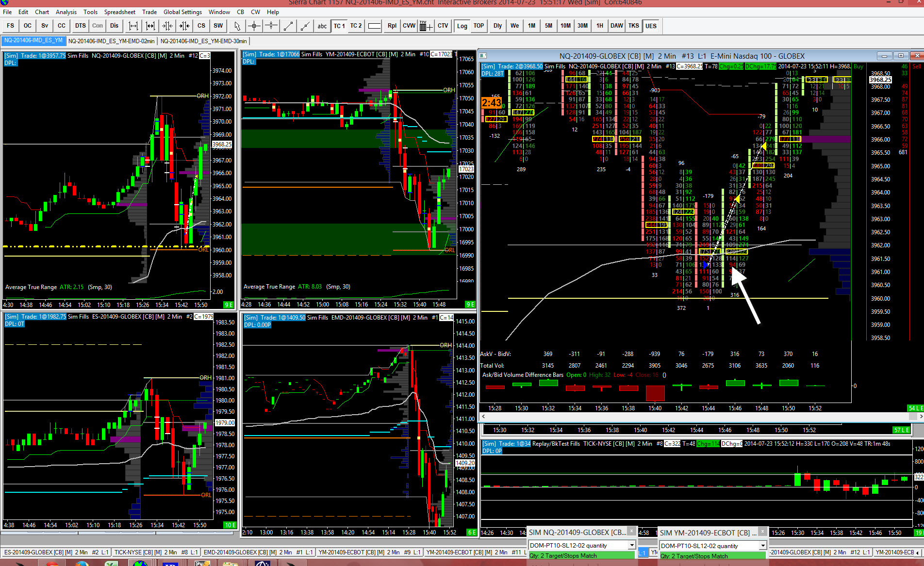Switch to 5M timeframe
Screen dimensions: 924x566
pos(548,26)
